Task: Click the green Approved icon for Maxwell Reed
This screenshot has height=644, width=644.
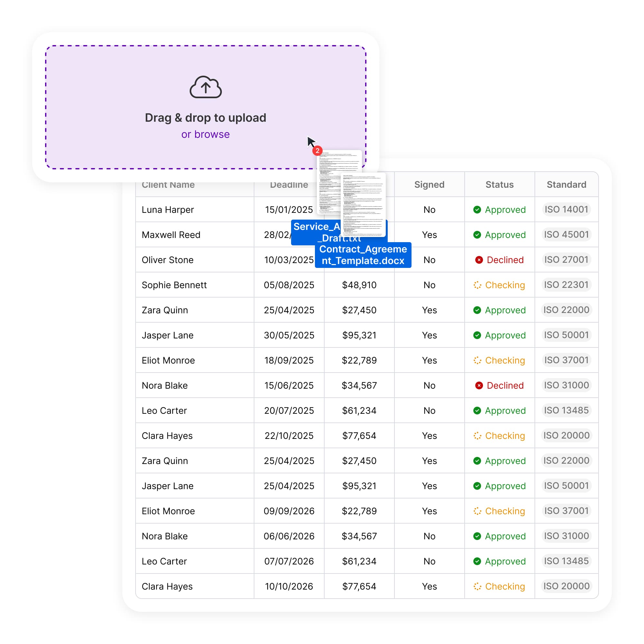Action: [477, 235]
